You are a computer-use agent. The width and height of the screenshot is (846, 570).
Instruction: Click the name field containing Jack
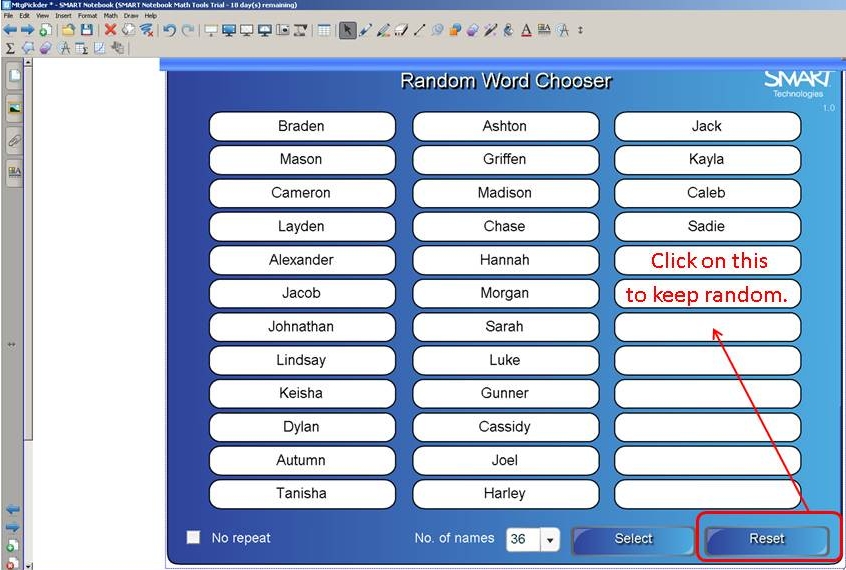[x=707, y=126]
